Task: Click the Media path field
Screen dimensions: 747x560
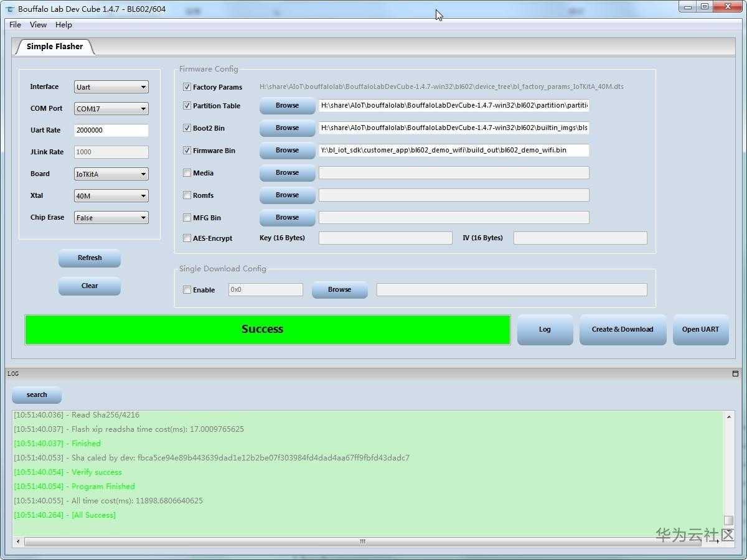Action: pos(454,173)
